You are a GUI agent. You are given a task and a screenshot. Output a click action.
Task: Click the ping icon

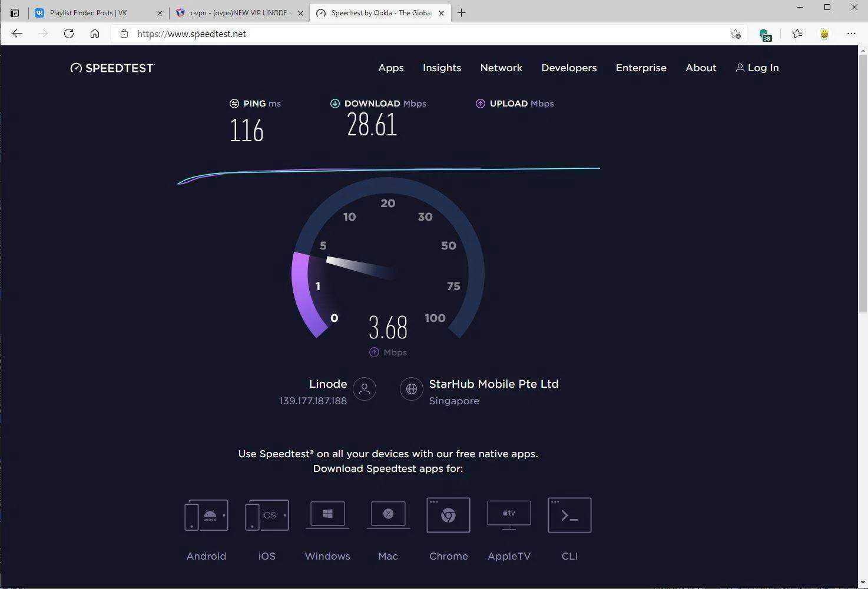point(234,104)
